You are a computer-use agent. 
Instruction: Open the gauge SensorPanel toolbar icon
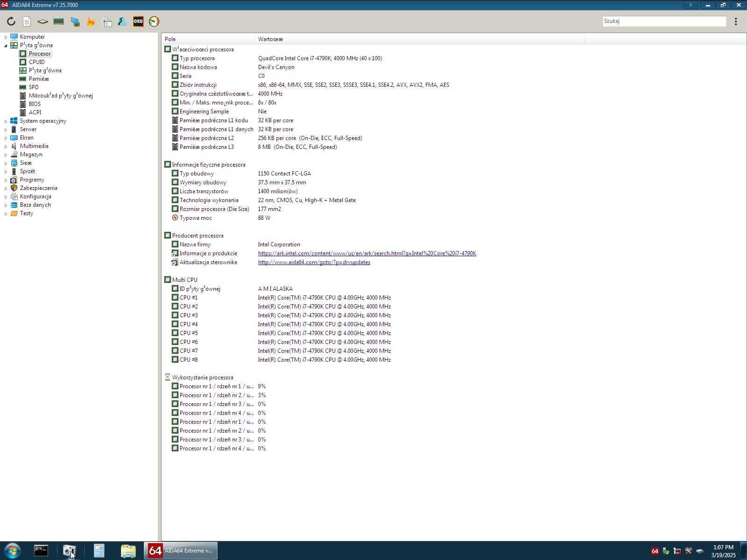154,21
